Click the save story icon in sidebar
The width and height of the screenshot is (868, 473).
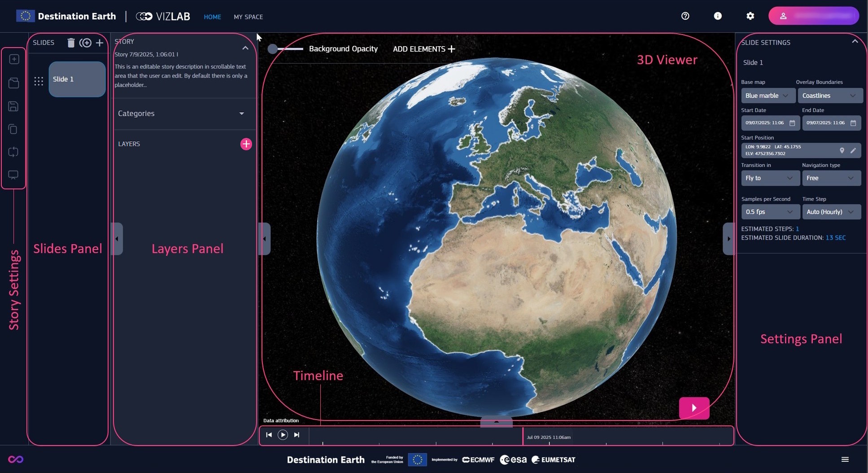pyautogui.click(x=13, y=106)
